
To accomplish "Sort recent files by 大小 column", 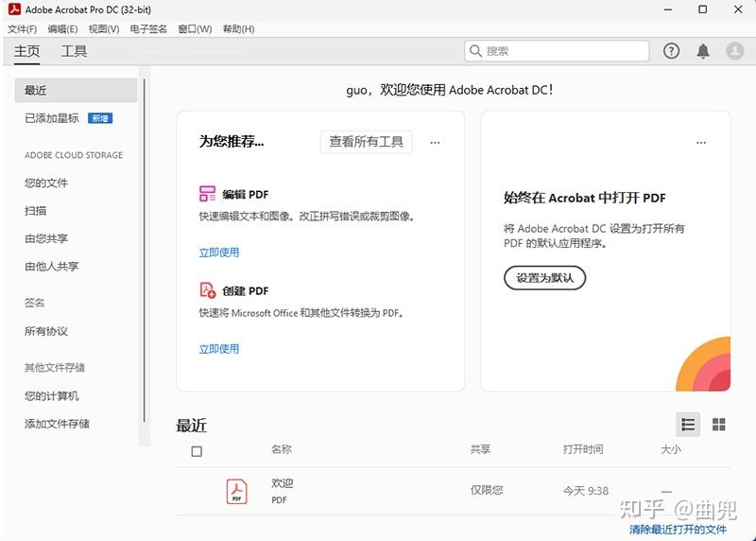I will (x=671, y=449).
